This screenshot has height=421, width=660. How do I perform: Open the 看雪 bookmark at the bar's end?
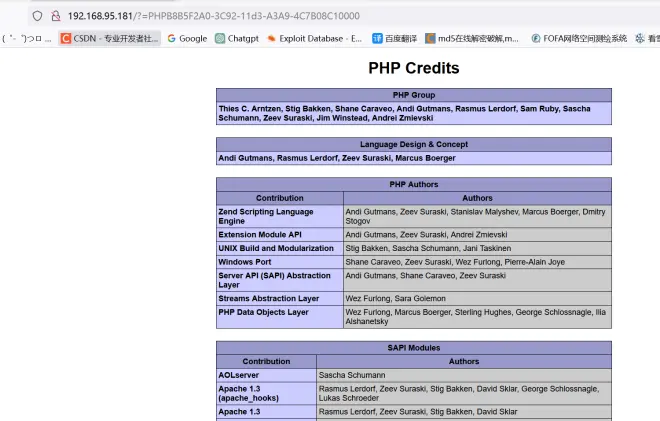651,39
